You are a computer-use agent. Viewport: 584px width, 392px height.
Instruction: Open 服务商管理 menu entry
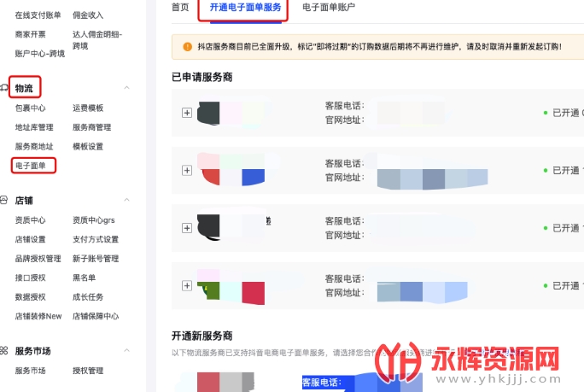point(91,127)
